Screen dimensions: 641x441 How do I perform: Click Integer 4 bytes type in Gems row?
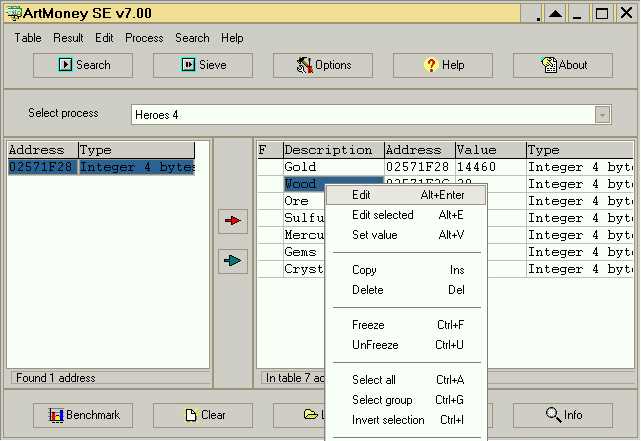coord(580,252)
